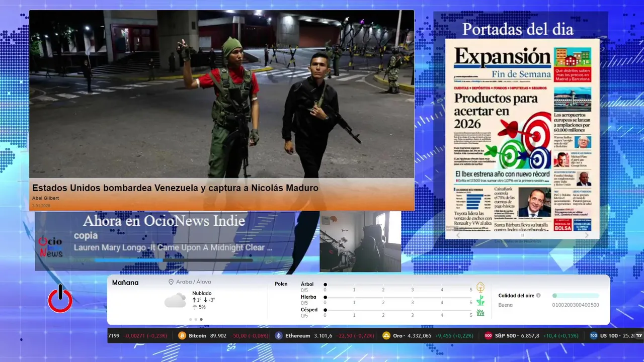644x362 pixels.
Task: Click Bitcoin change −50,00 (−0,06%)
Action: (250, 336)
